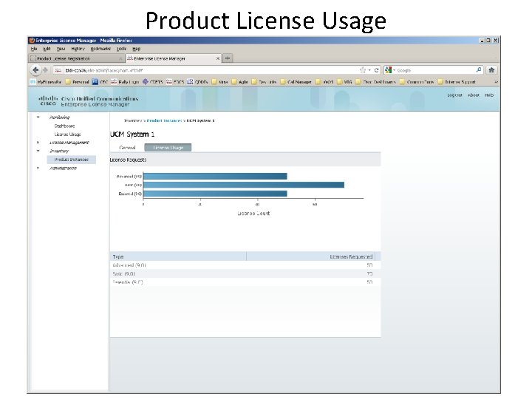Open the Personal bookmarks folder

(x=78, y=82)
